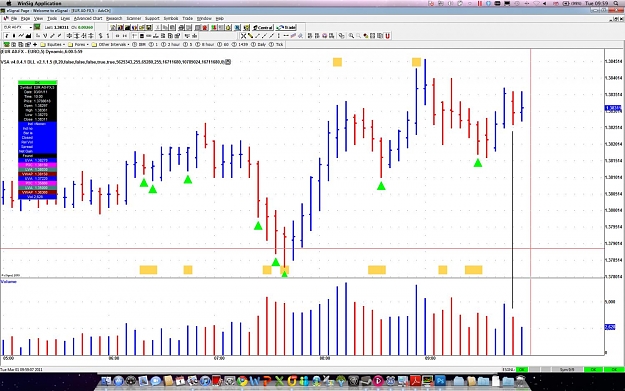Open Spotlight search in the menu bar
Image resolution: width=625 pixels, height=391 pixels.
coord(617,3)
